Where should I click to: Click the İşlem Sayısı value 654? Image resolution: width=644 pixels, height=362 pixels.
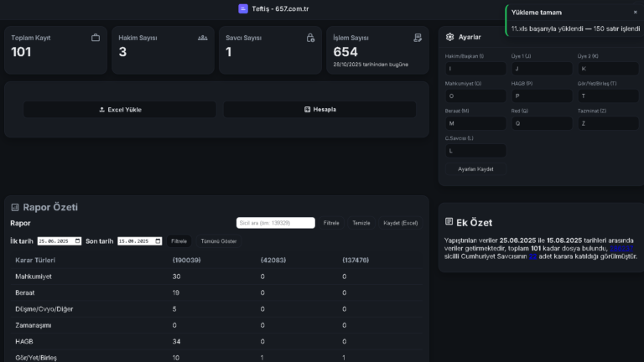(345, 52)
